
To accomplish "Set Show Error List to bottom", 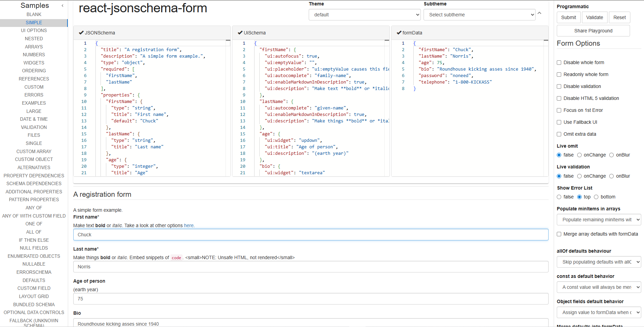I will click(596, 197).
